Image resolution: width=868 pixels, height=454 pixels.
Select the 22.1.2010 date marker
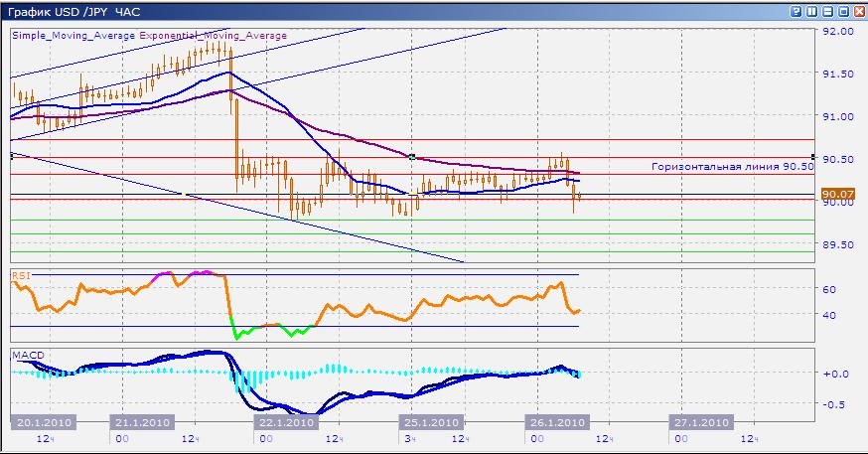(286, 422)
